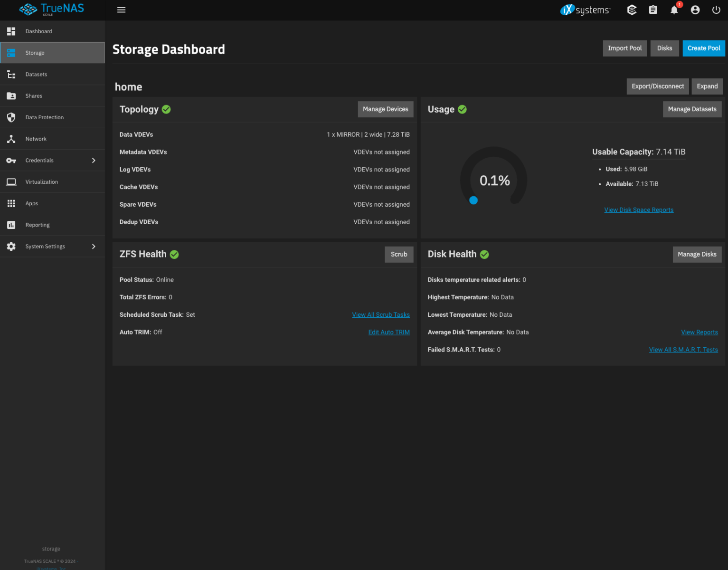Image resolution: width=728 pixels, height=570 pixels.
Task: Click the Manage Disks button
Action: pyautogui.click(x=697, y=255)
